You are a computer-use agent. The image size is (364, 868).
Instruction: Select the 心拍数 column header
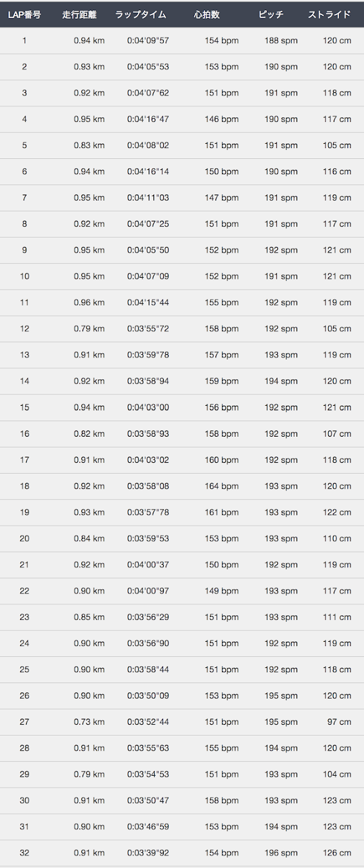[x=207, y=15]
